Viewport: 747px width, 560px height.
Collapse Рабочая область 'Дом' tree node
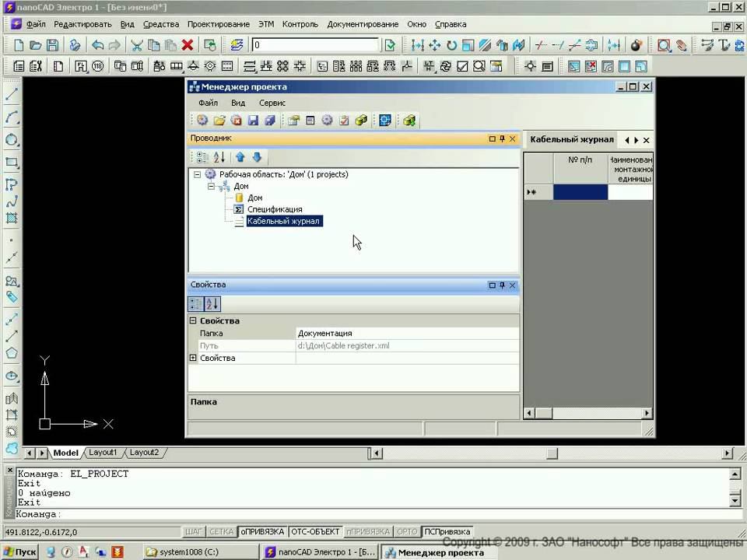(197, 174)
